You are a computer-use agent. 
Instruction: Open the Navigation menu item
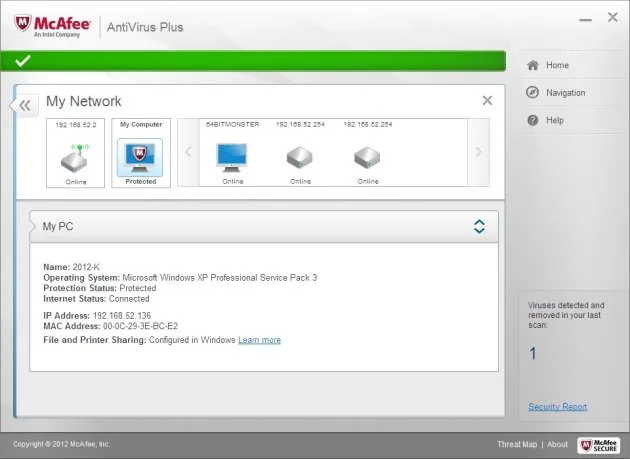[565, 93]
